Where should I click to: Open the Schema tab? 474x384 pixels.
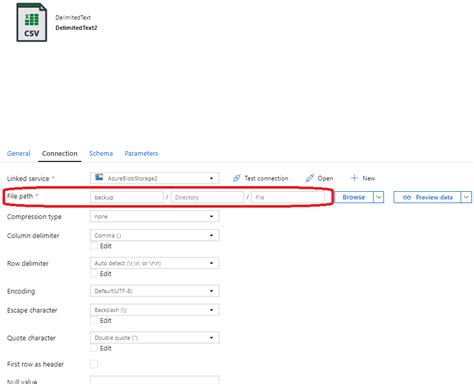(101, 154)
